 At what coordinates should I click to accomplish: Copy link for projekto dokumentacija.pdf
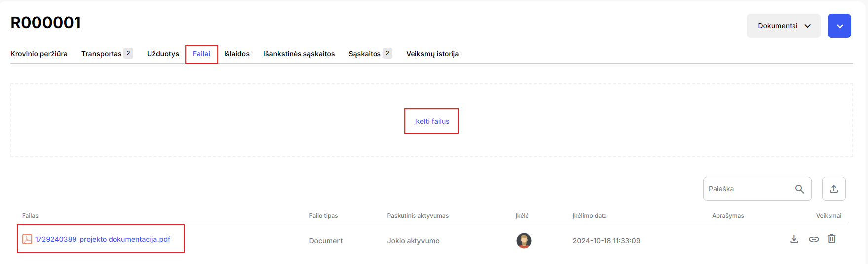pyautogui.click(x=814, y=239)
